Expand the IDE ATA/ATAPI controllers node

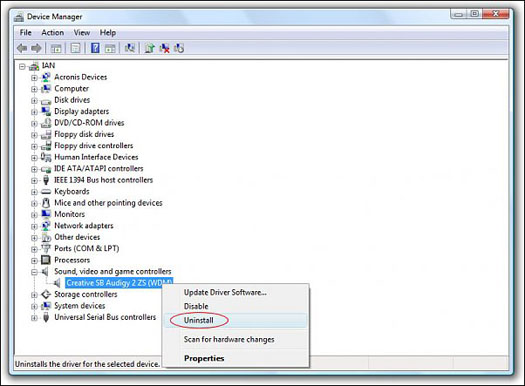[x=34, y=169]
